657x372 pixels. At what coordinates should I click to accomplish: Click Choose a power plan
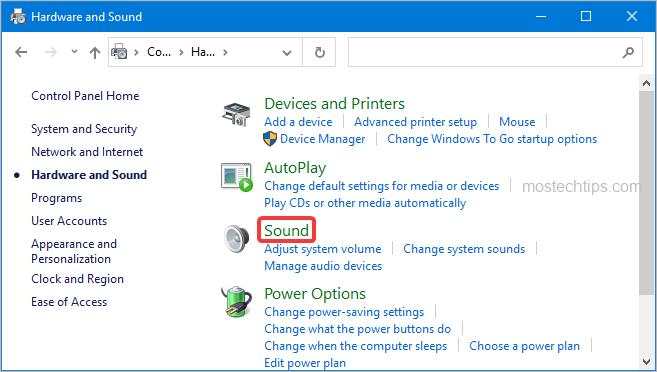click(525, 346)
